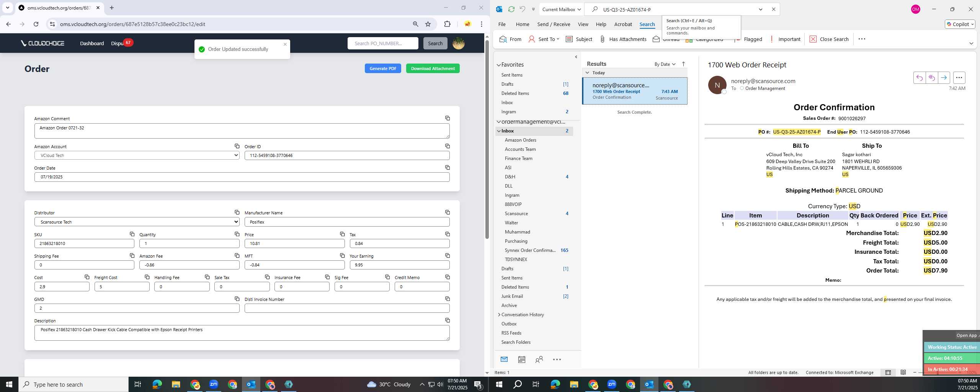
Task: Filter search by Has Attachments
Action: [622, 39]
